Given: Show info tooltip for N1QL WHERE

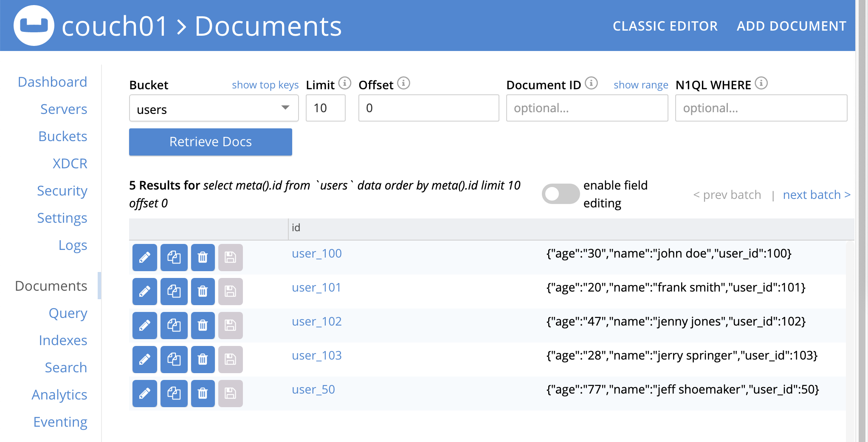Looking at the screenshot, I should tap(761, 83).
